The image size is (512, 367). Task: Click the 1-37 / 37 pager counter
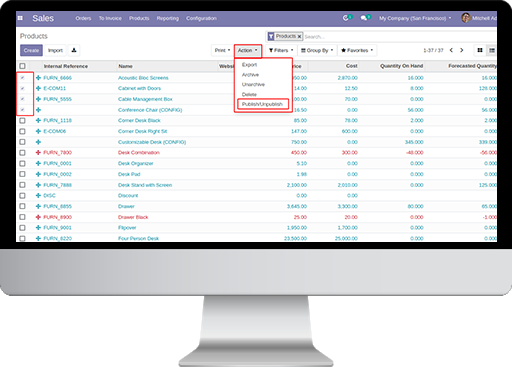click(433, 50)
